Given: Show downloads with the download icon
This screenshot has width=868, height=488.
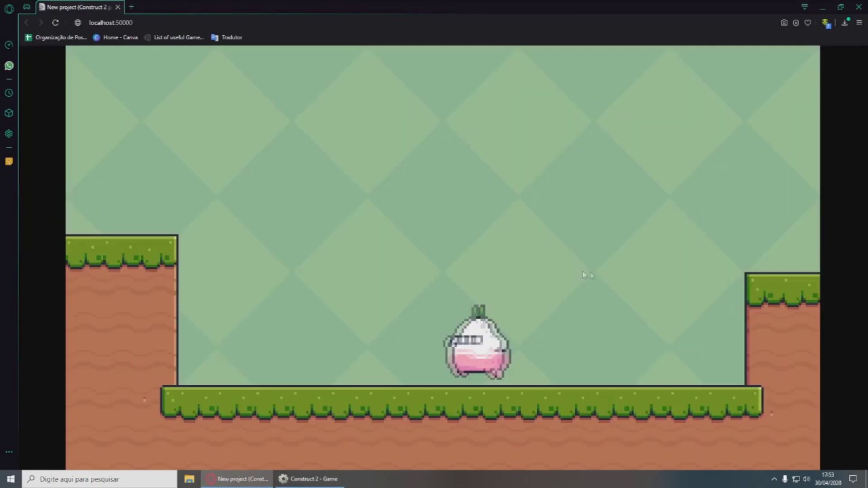Looking at the screenshot, I should 845,22.
